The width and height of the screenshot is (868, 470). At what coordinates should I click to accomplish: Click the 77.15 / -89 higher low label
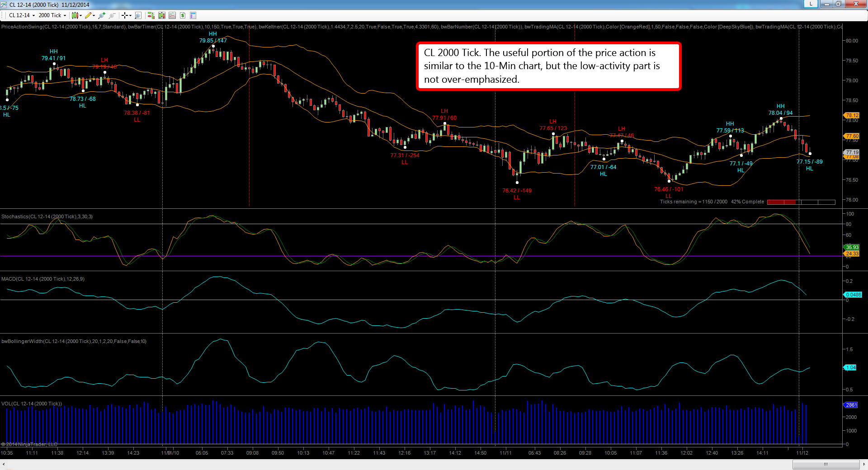click(809, 162)
